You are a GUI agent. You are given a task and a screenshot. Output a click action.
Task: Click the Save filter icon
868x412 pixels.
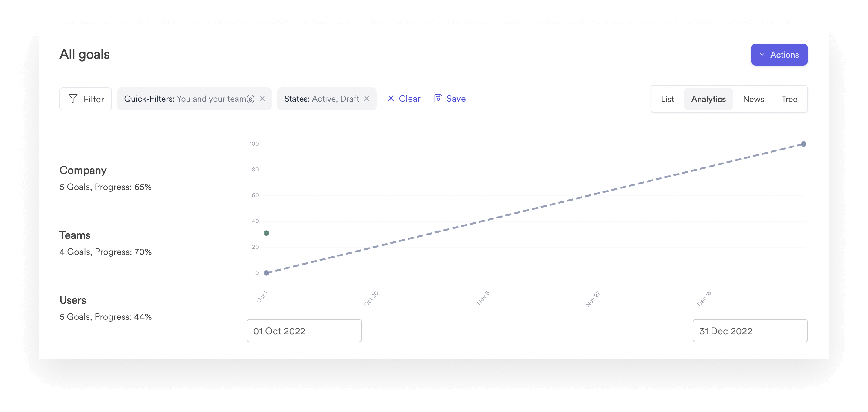click(x=438, y=98)
